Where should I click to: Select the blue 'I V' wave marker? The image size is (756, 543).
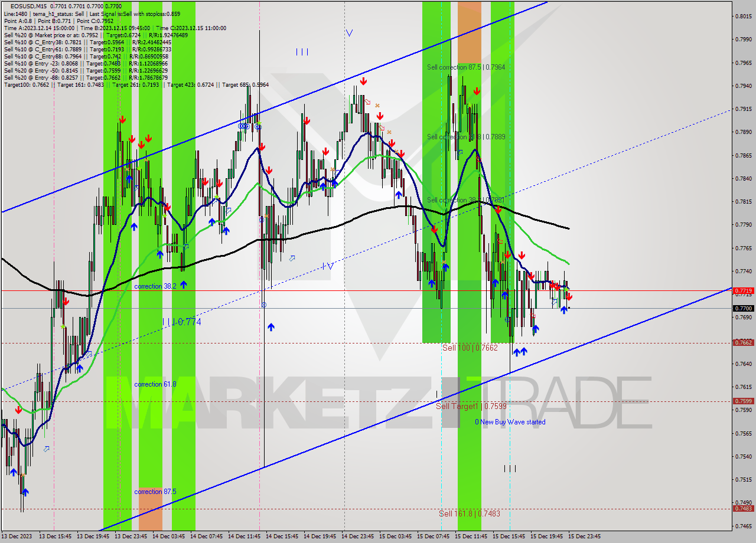click(328, 266)
